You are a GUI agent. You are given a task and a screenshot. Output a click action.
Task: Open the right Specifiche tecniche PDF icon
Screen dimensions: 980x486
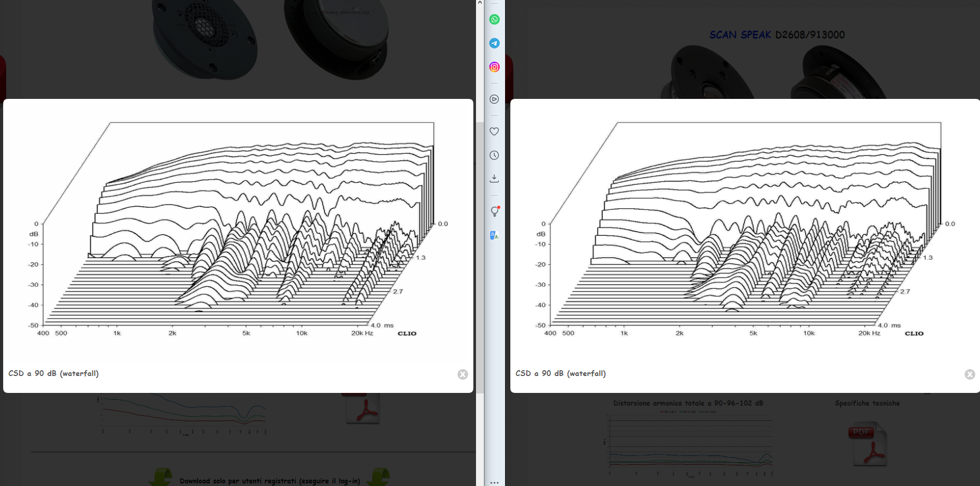[x=870, y=443]
